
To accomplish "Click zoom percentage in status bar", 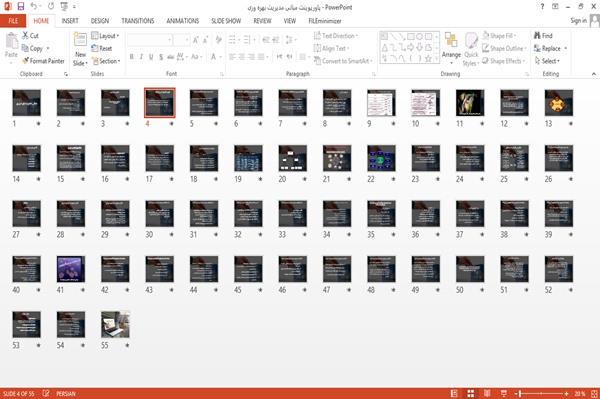I will coord(580,393).
